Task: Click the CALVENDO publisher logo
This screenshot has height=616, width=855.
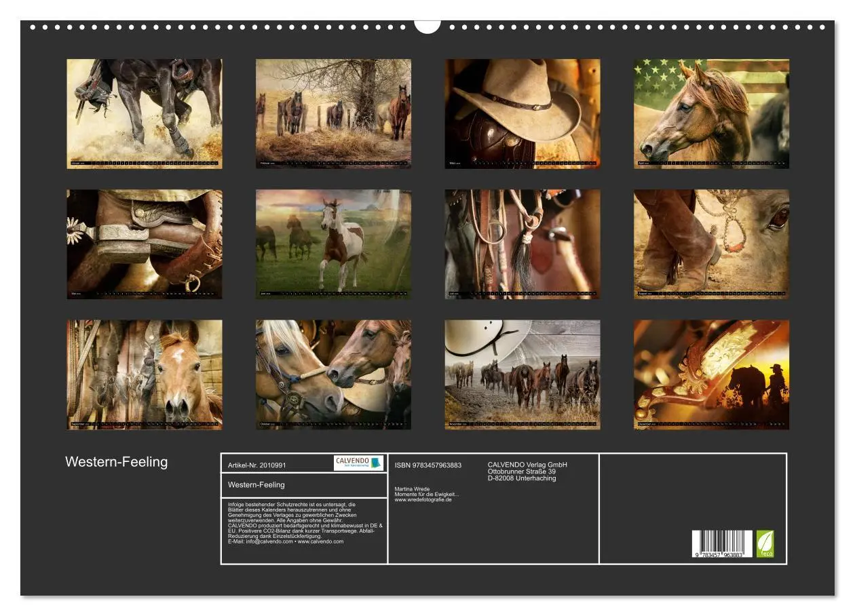Action: 359,463
